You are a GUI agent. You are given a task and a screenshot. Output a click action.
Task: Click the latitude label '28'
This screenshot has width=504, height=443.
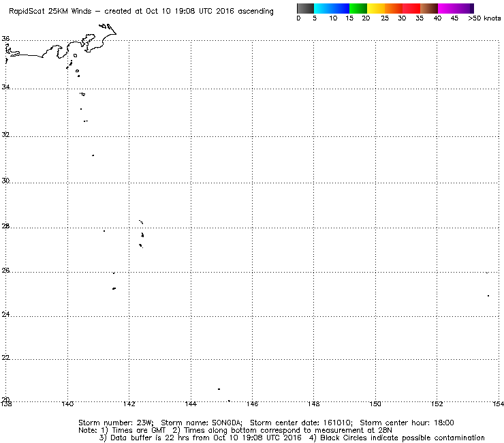tap(5, 226)
